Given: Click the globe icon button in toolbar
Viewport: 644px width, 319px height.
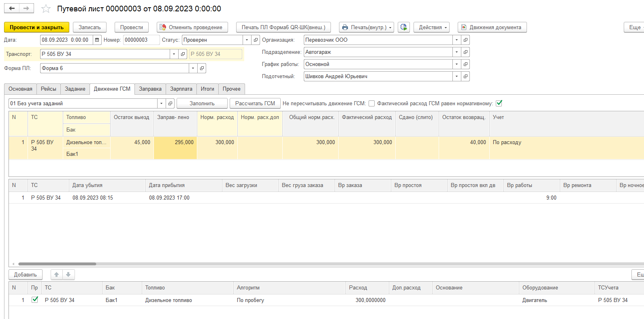Looking at the screenshot, I should point(403,27).
